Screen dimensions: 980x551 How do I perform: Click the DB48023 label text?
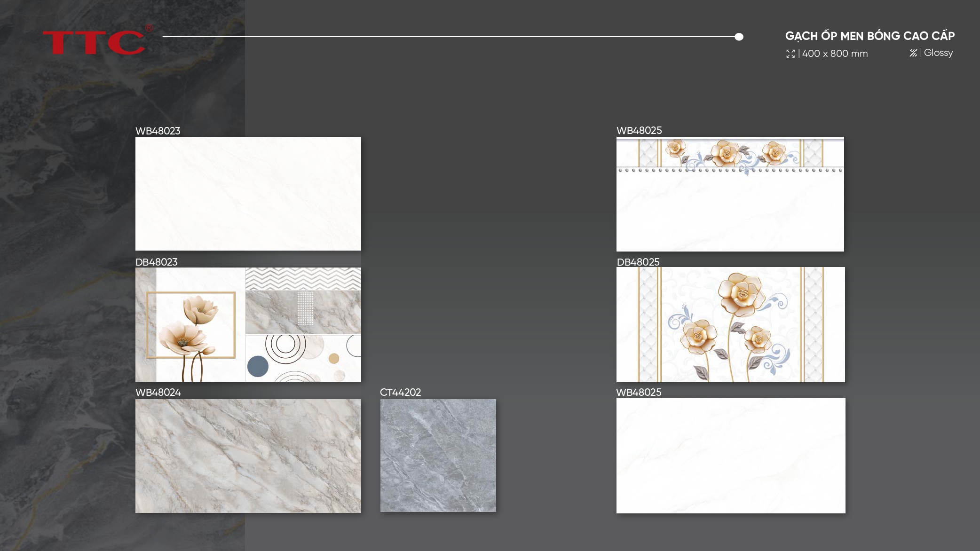pyautogui.click(x=157, y=262)
